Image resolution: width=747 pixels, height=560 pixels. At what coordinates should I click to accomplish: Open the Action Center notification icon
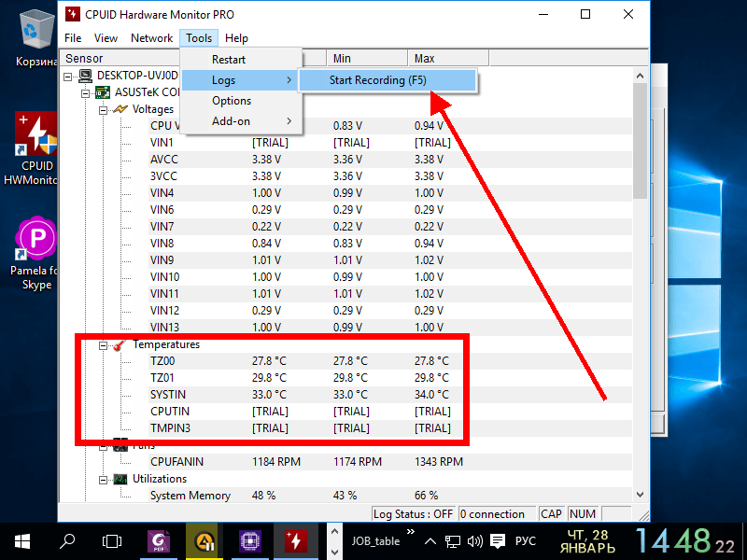pyautogui.click(x=498, y=541)
